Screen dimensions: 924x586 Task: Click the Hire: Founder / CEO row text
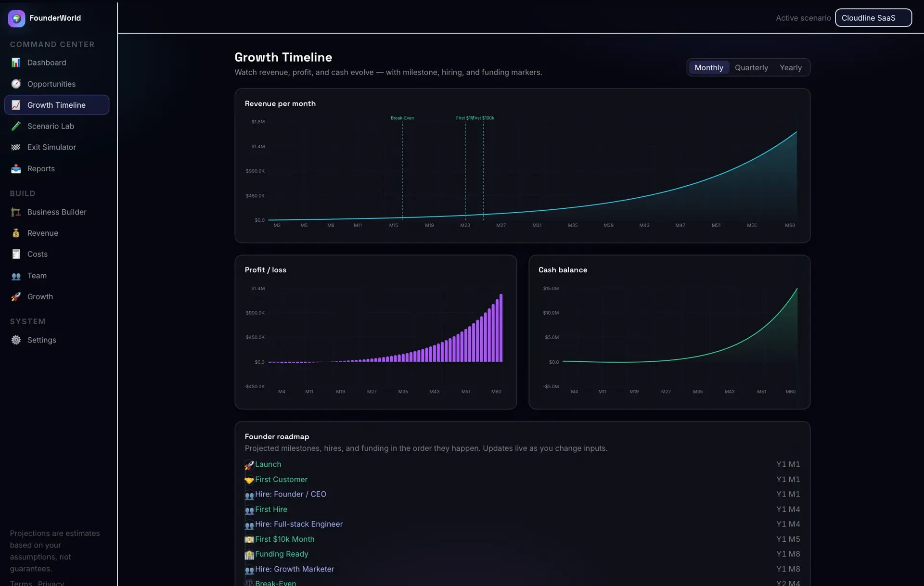point(291,494)
